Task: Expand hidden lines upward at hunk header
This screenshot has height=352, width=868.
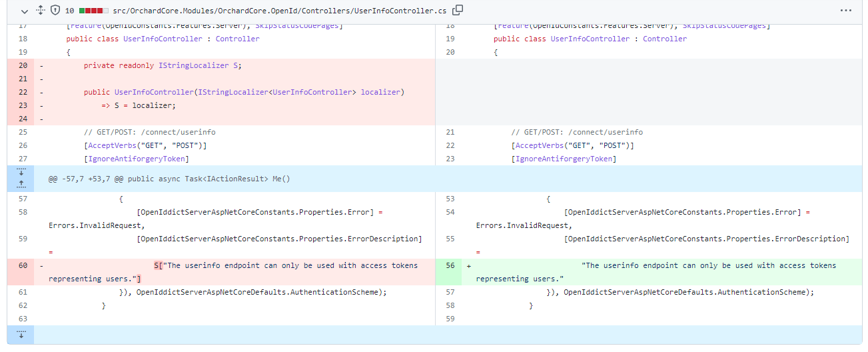Action: 21,185
